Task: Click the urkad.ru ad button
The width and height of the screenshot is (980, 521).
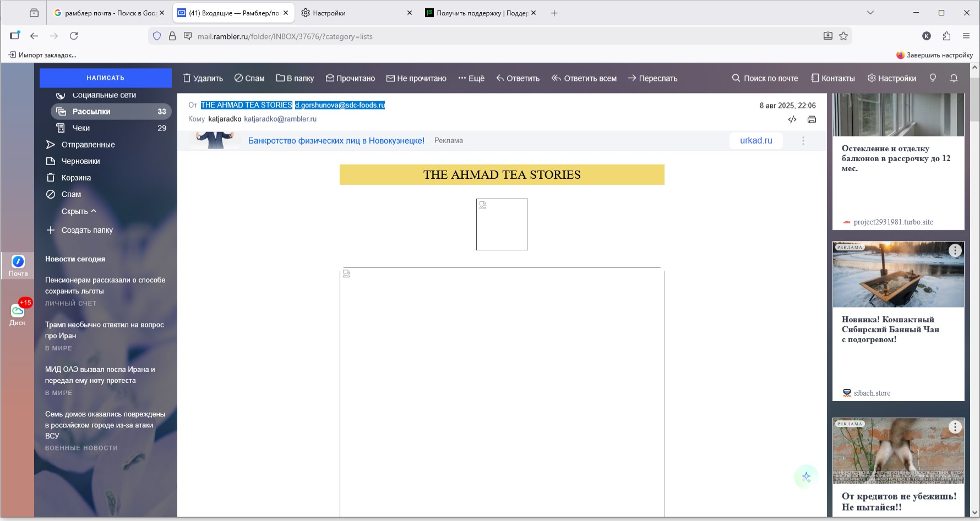Action: (x=756, y=140)
